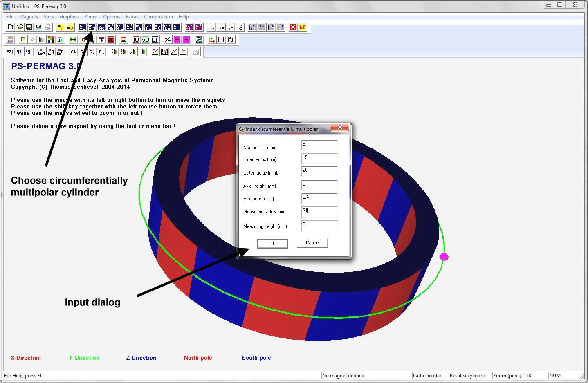The image size is (588, 383).
Task: Click the 'AC' red icon in second toolbar
Action: tap(111, 40)
